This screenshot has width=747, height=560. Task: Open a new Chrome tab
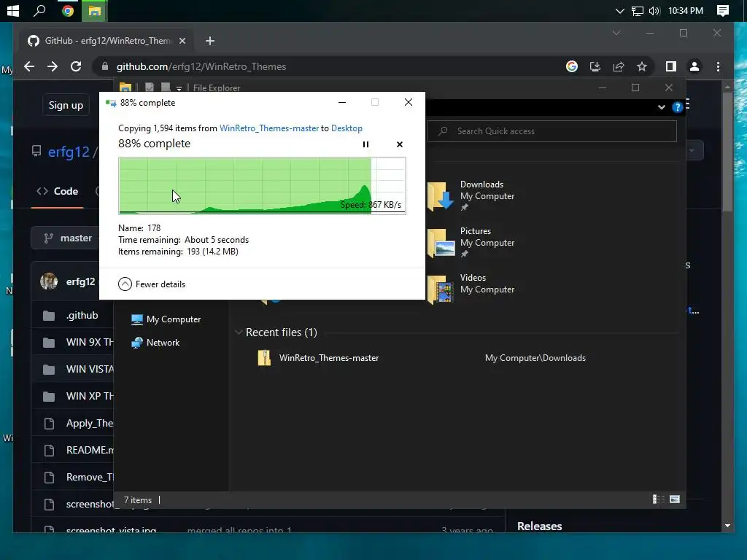210,41
